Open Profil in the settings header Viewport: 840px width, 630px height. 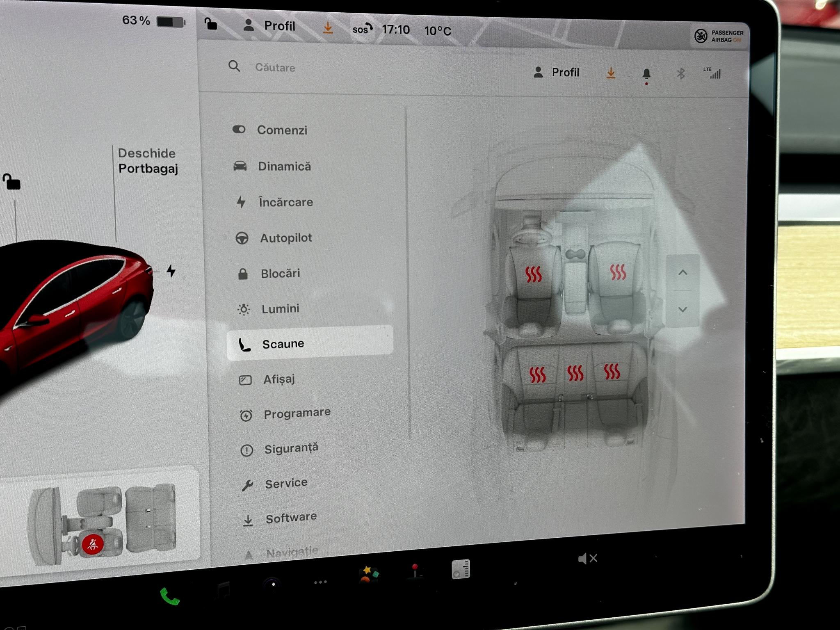pos(556,73)
